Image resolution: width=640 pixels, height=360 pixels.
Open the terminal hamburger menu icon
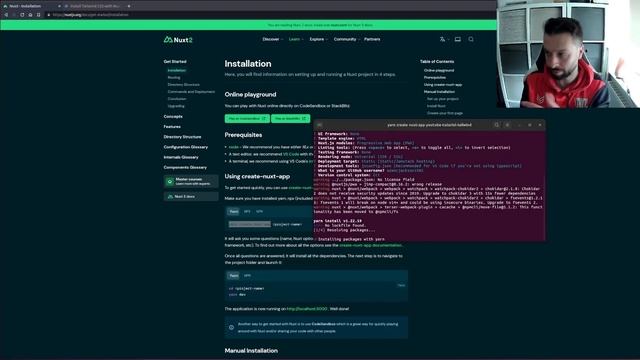(x=507, y=125)
